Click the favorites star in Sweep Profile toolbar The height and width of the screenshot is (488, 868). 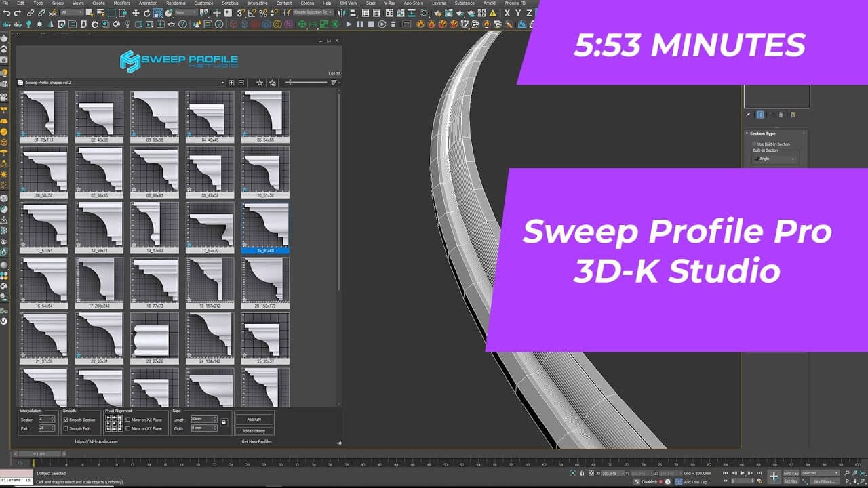pos(260,83)
